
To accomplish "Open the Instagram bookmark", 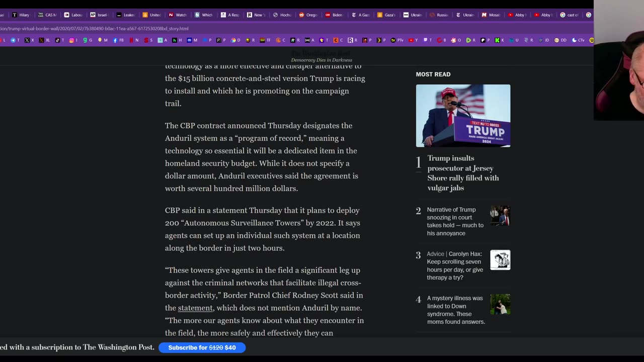I will pyautogui.click(x=73, y=40).
